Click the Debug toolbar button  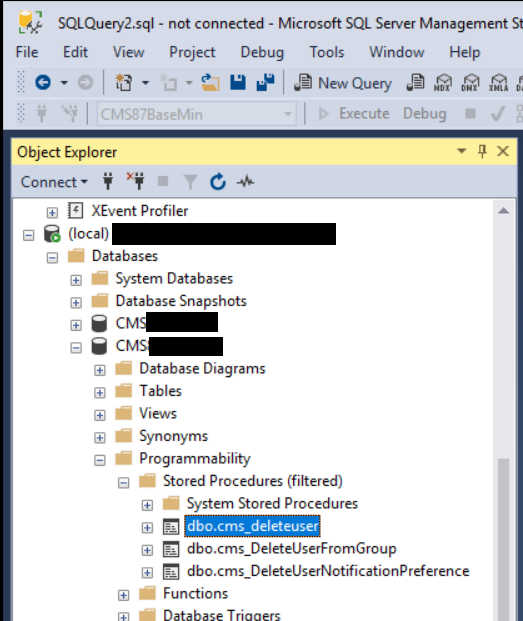click(x=424, y=114)
